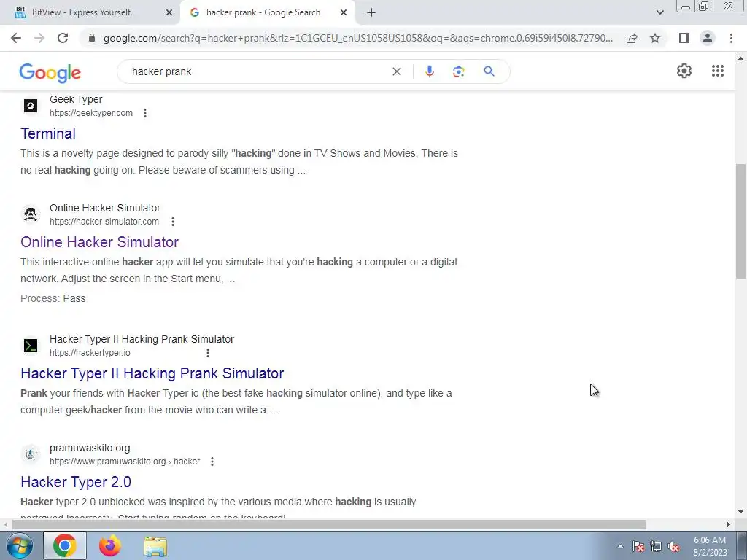Image resolution: width=747 pixels, height=560 pixels.
Task: Open the Chrome profile avatar menu
Action: point(708,38)
